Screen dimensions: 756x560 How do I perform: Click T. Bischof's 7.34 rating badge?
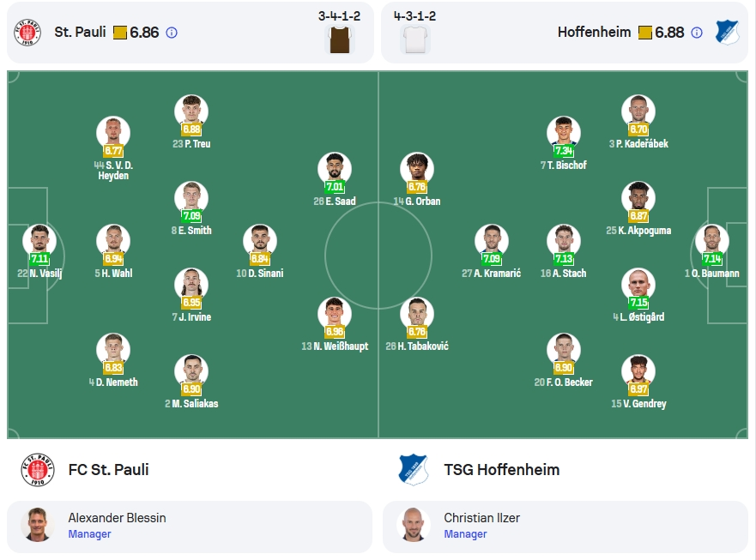click(x=564, y=151)
